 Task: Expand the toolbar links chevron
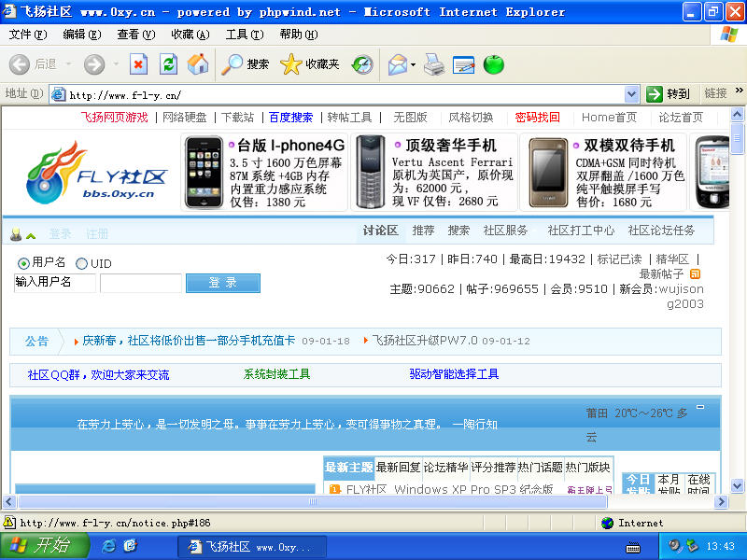pos(740,91)
